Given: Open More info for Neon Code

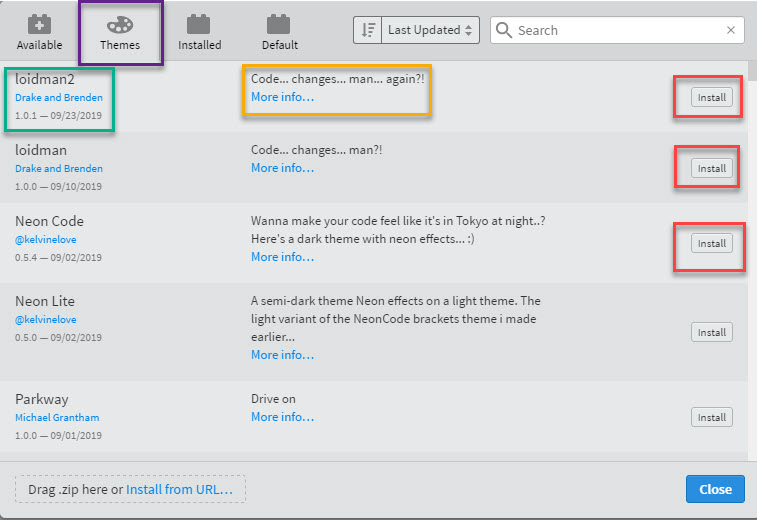Looking at the screenshot, I should click(282, 257).
